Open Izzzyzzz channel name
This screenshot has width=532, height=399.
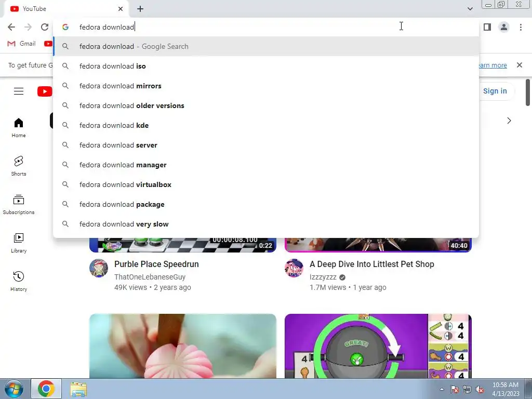(323, 277)
